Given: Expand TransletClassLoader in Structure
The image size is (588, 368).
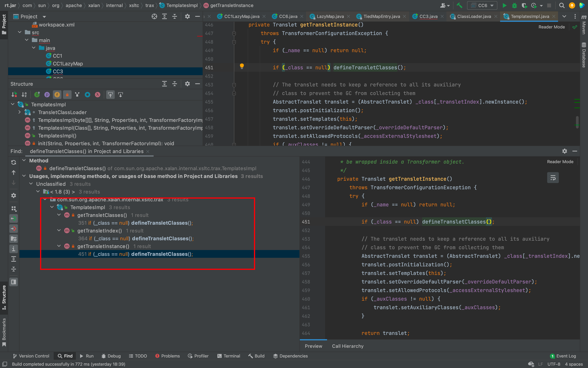Looking at the screenshot, I should click(19, 112).
